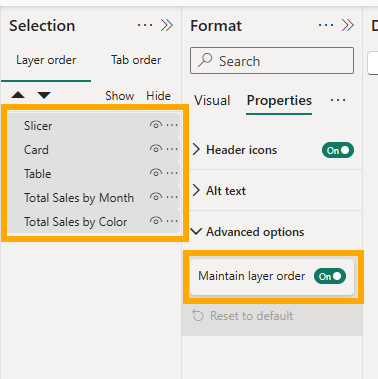
Task: Select the Slicer layer row
Action: pos(93,125)
